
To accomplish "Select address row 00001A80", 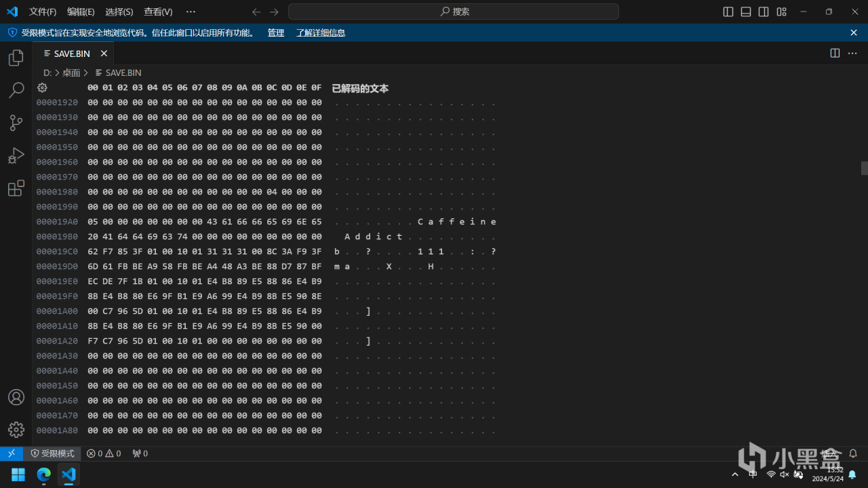I will [x=57, y=430].
